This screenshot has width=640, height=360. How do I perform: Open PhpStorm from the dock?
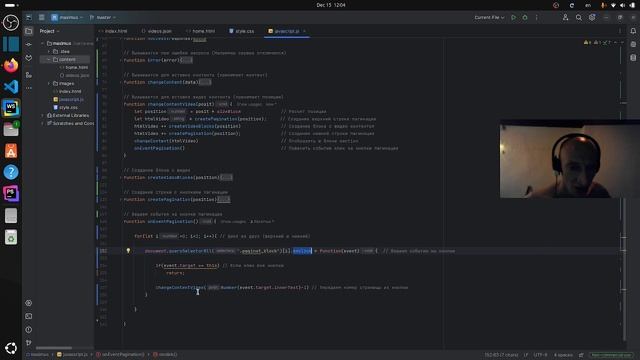coord(11,193)
